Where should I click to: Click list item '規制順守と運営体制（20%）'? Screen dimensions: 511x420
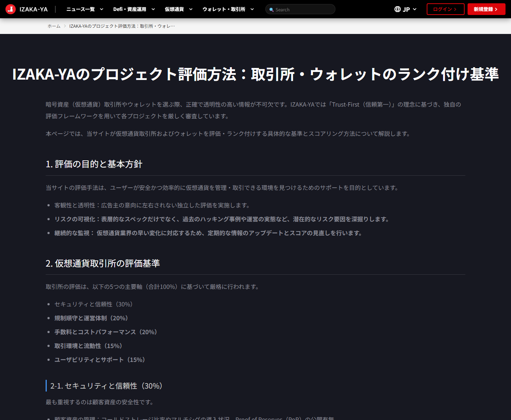pyautogui.click(x=91, y=318)
